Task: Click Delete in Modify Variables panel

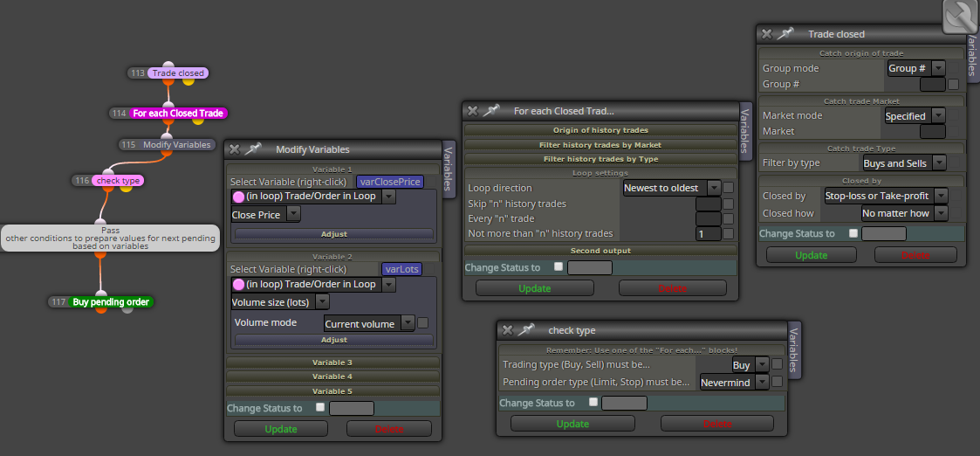Action: pos(388,428)
